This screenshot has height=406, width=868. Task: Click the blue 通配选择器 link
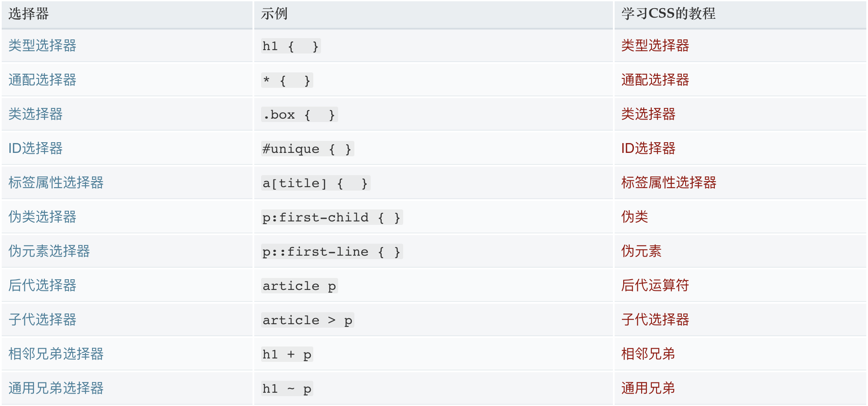tap(42, 80)
